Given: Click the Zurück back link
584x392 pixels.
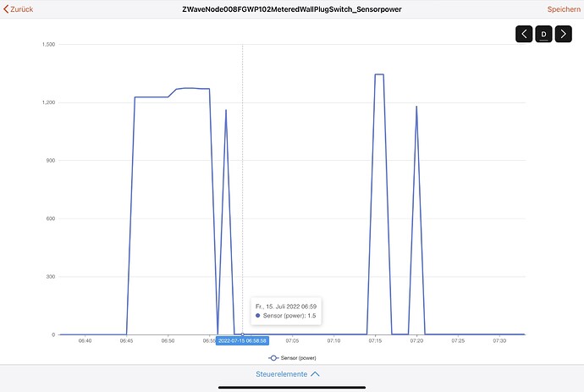Looking at the screenshot, I should point(21,8).
